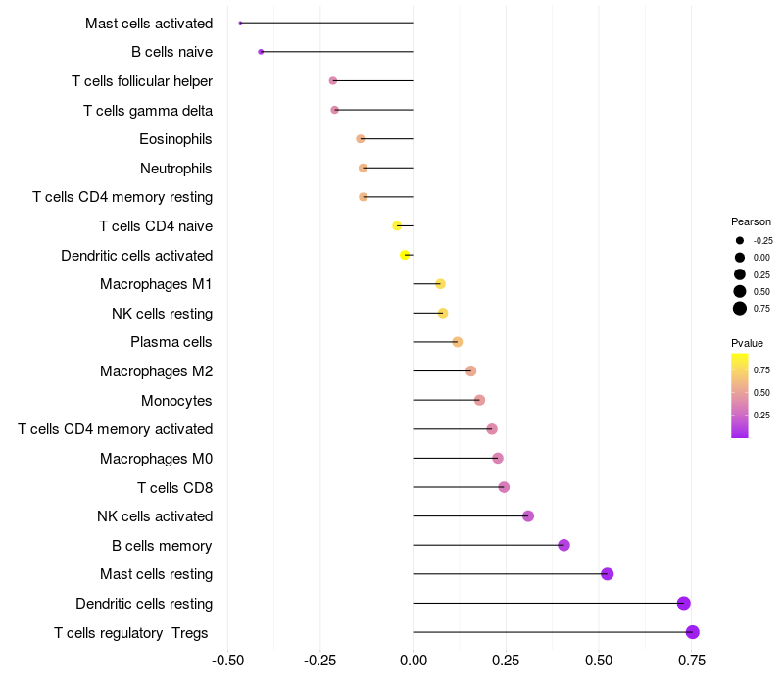Click the 0.25 Pearson legend circle
This screenshot has width=784, height=686.
pyautogui.click(x=739, y=274)
